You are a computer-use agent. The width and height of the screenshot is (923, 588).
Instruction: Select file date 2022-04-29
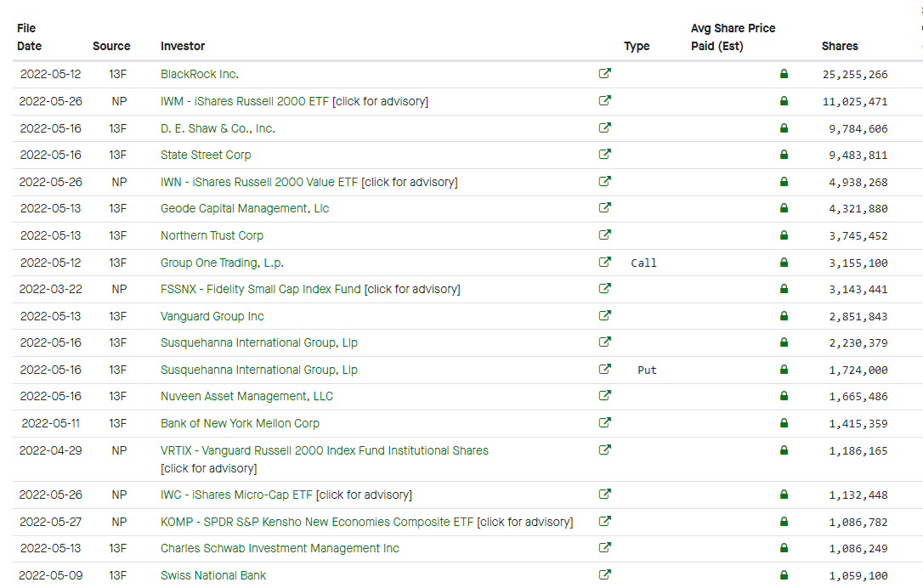pyautogui.click(x=51, y=450)
